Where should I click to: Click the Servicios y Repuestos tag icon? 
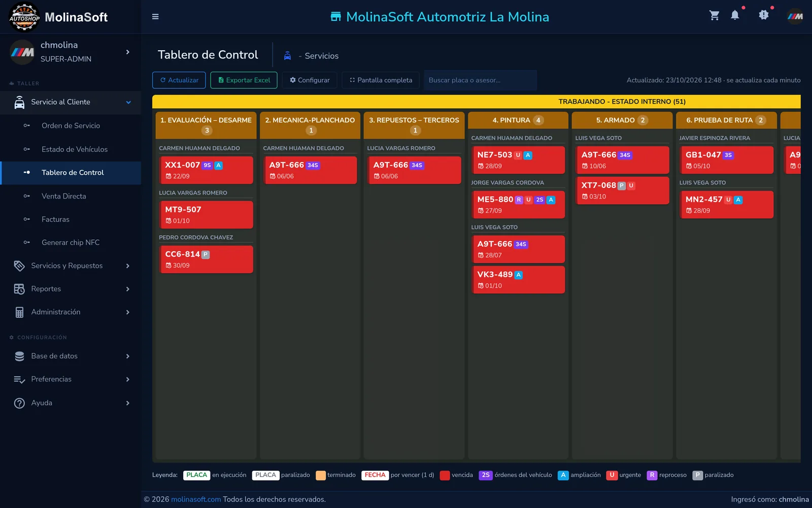coord(19,266)
